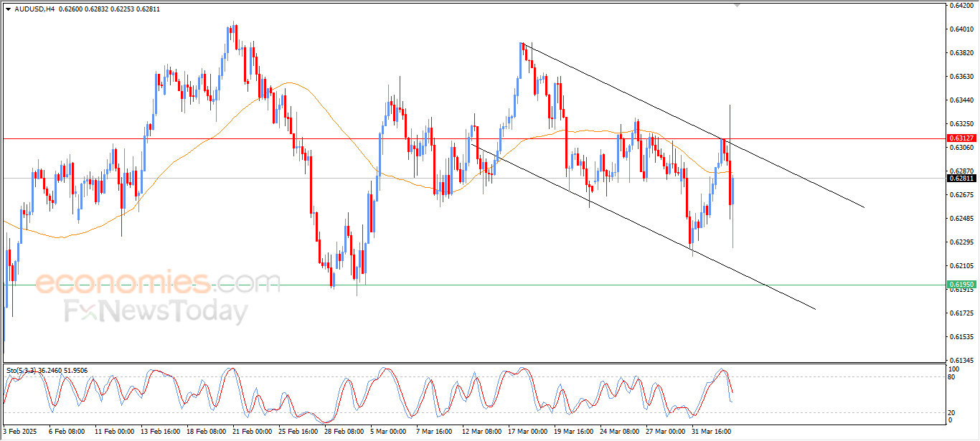Click the 6 Feb 08:00 time label
Screen dimensions: 980x441
pos(66,432)
